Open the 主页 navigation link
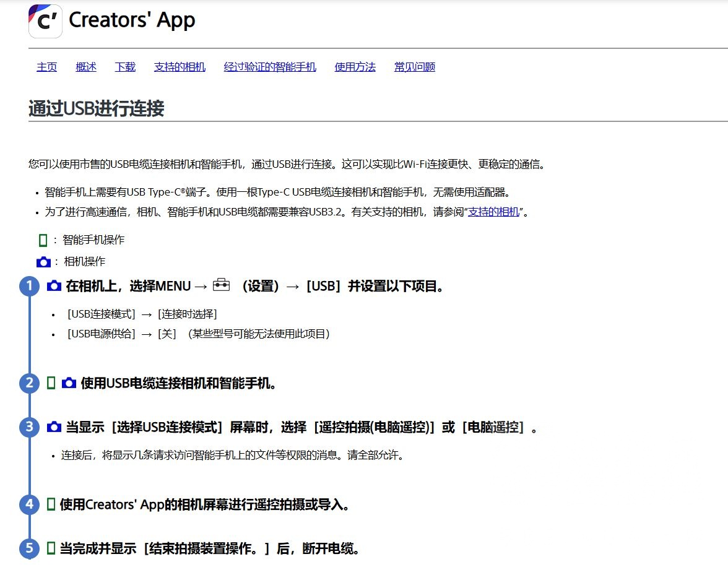Image resolution: width=728 pixels, height=567 pixels. point(47,67)
